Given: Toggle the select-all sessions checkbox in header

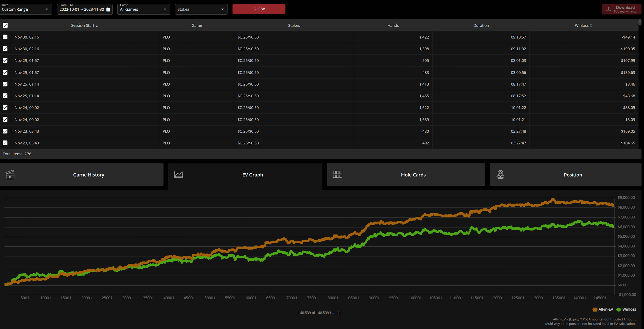Looking at the screenshot, I should [x=5, y=26].
